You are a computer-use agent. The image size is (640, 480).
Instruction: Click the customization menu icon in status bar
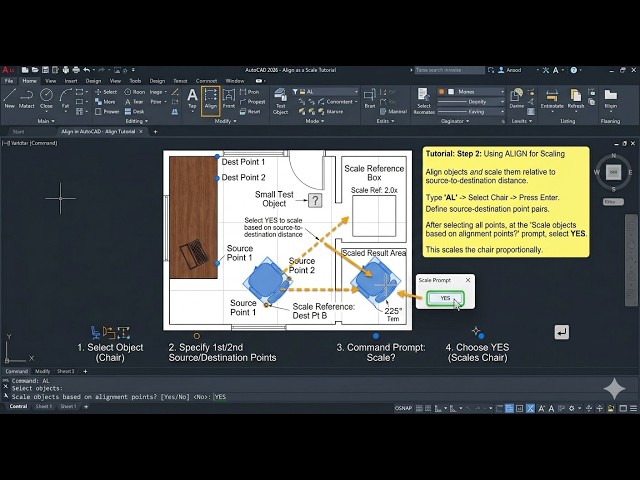pos(633,408)
